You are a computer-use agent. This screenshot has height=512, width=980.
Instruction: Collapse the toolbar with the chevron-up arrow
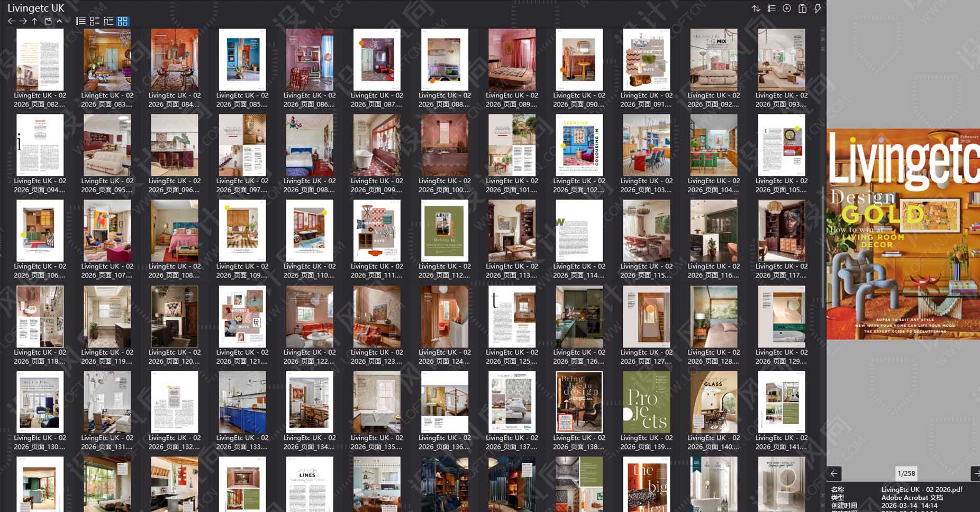(x=59, y=21)
